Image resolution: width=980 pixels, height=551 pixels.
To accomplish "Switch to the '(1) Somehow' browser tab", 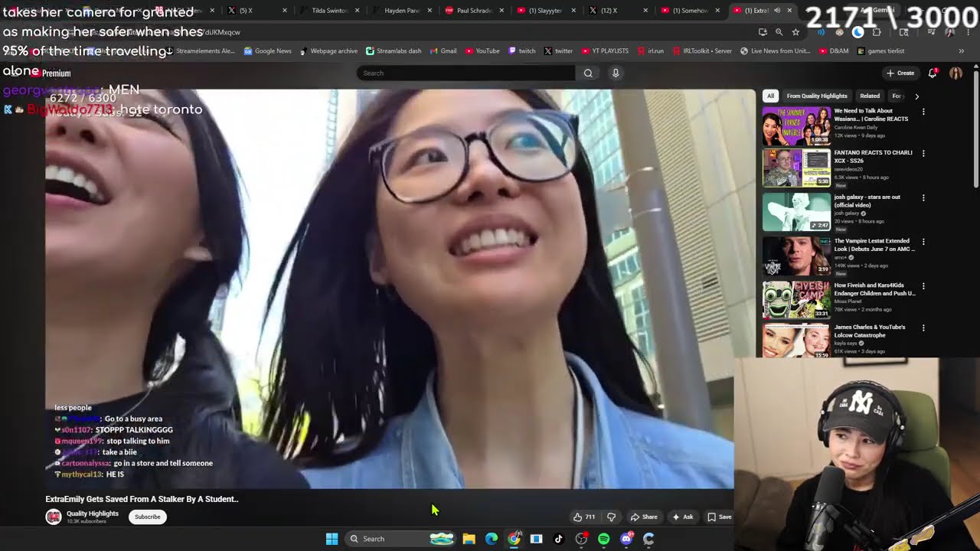I will pos(689,11).
